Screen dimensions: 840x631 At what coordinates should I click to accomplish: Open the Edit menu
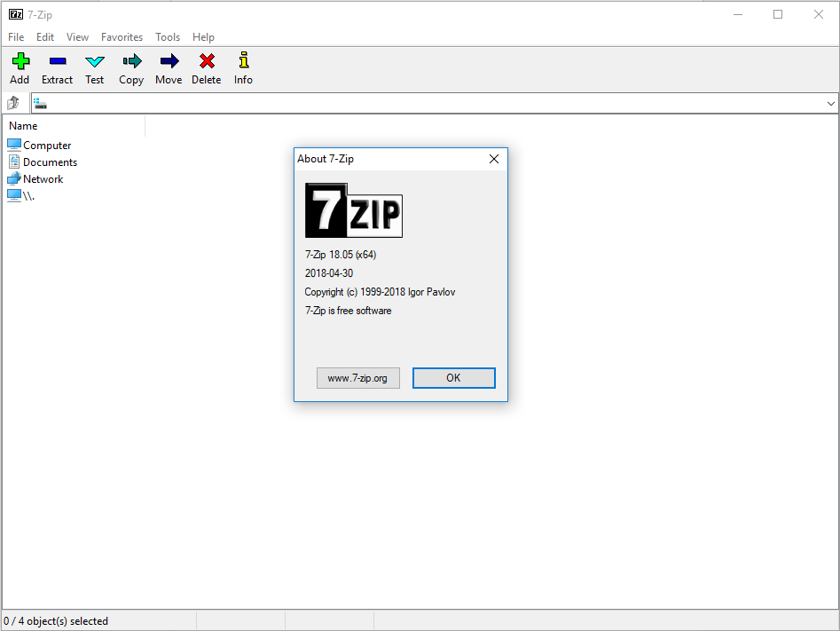[x=45, y=37]
